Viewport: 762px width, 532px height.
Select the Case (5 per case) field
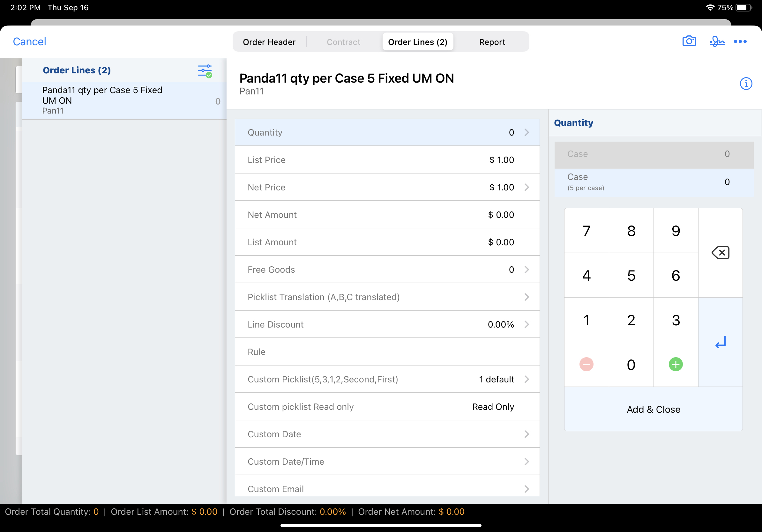pyautogui.click(x=654, y=182)
